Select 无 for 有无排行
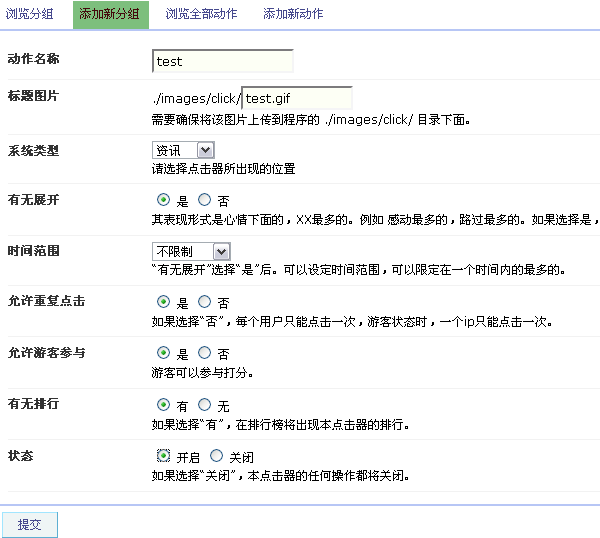The height and width of the screenshot is (538, 600). (x=204, y=405)
